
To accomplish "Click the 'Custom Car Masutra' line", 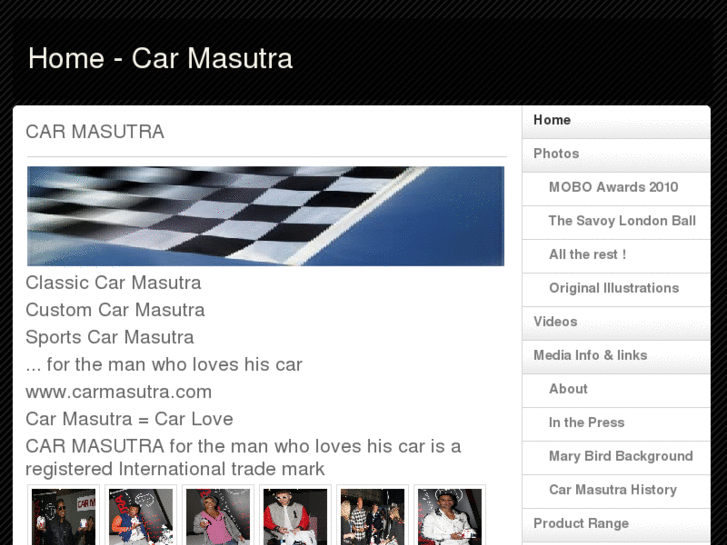I will (x=115, y=310).
